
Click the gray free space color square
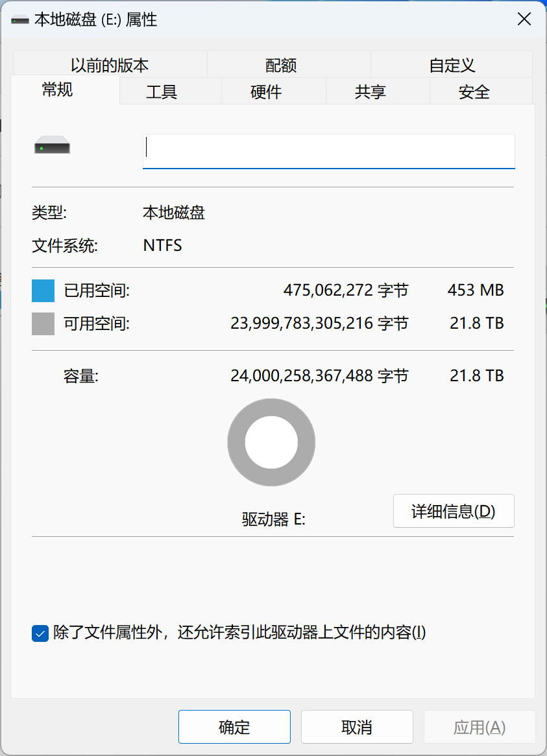pyautogui.click(x=43, y=324)
